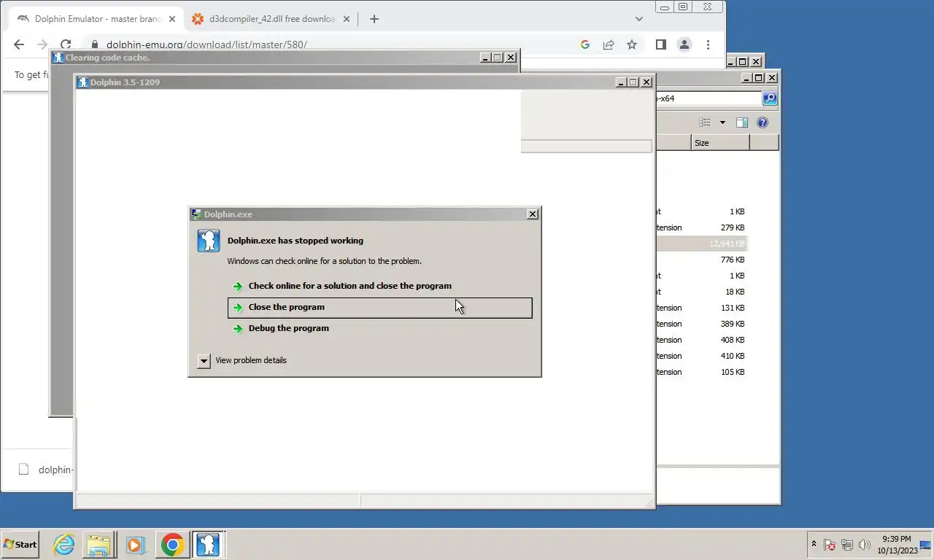Switch to Dolphin Emulator master branch tab
This screenshot has height=560, width=934.
point(97,19)
